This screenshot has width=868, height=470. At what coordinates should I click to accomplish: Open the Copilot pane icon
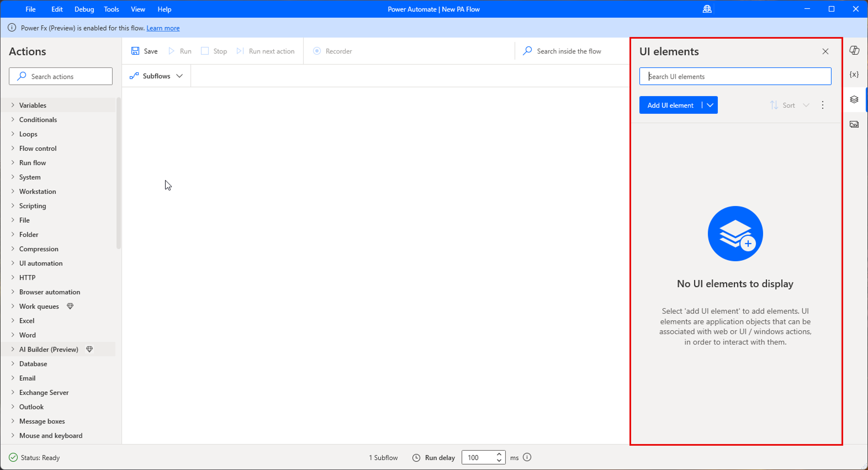[x=854, y=51]
